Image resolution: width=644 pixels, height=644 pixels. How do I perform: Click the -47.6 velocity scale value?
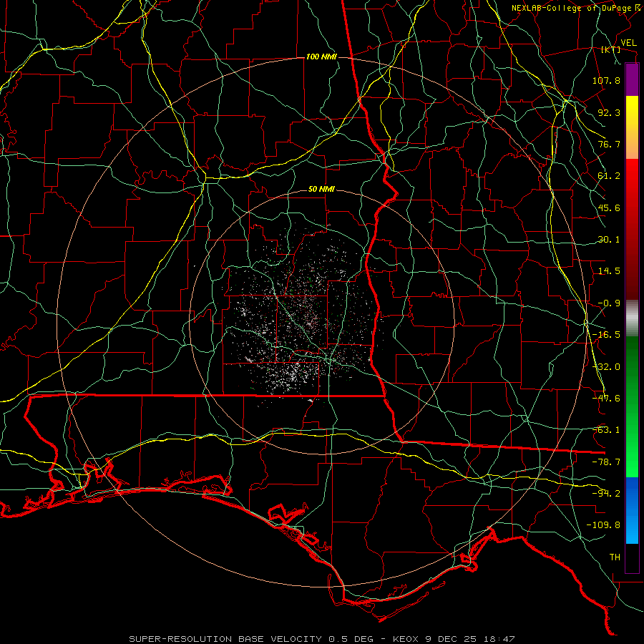point(606,399)
